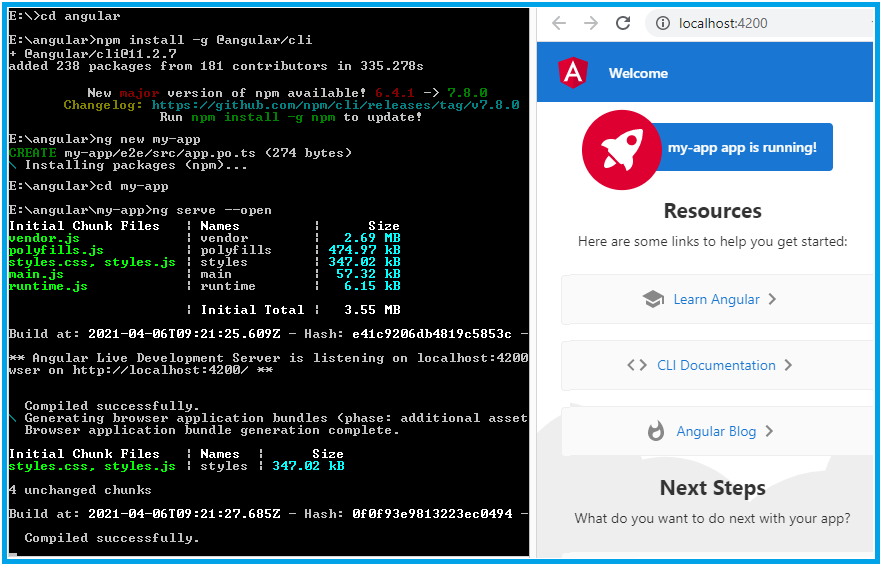Viewport: 882px width, 566px height.
Task: Click the code brackets icon beside CLI Documentation
Action: click(637, 365)
